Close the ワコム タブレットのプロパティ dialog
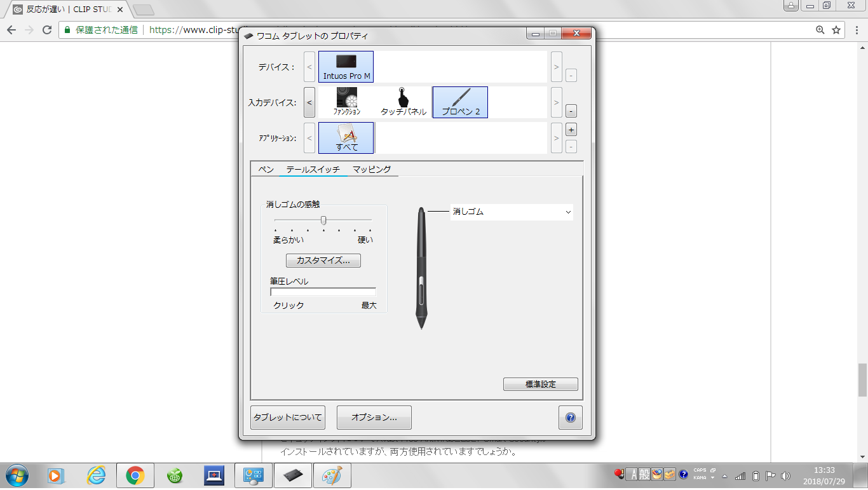This screenshot has height=490, width=868. coord(576,34)
